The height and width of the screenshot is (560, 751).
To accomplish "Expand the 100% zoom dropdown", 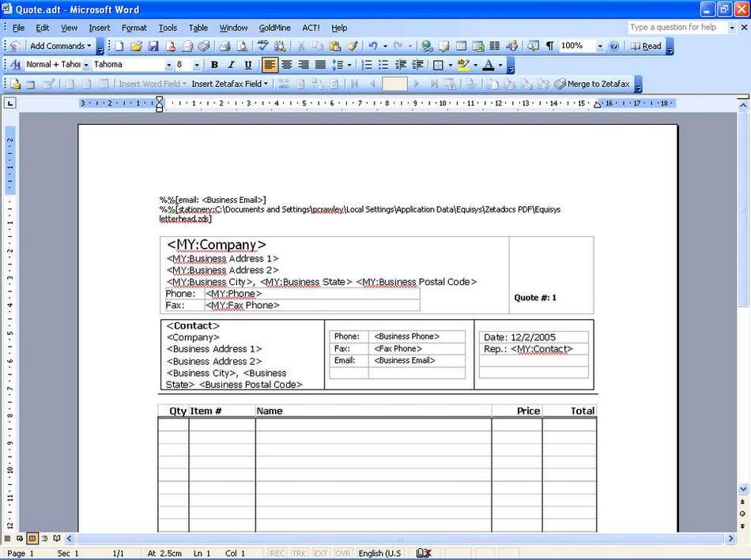I will coord(600,46).
